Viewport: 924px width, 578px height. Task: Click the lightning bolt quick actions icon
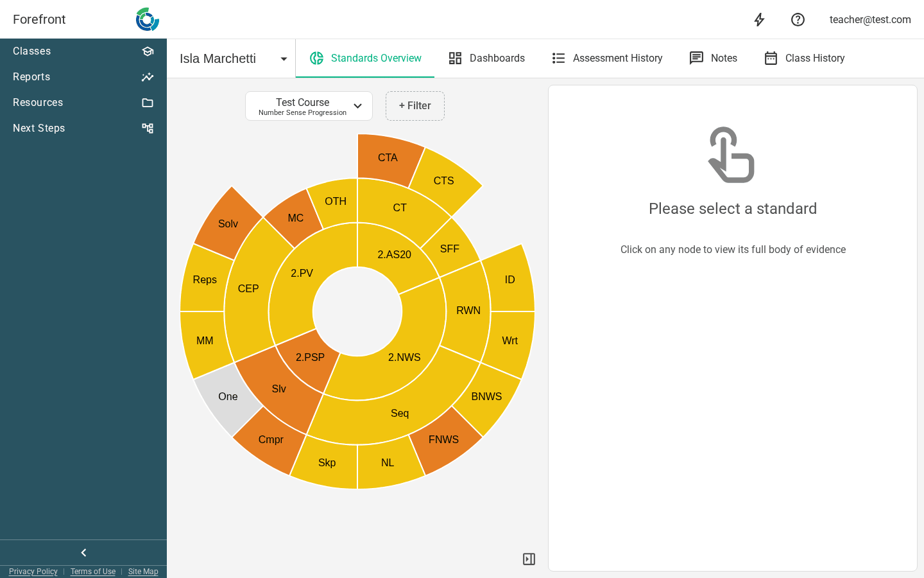coord(759,19)
